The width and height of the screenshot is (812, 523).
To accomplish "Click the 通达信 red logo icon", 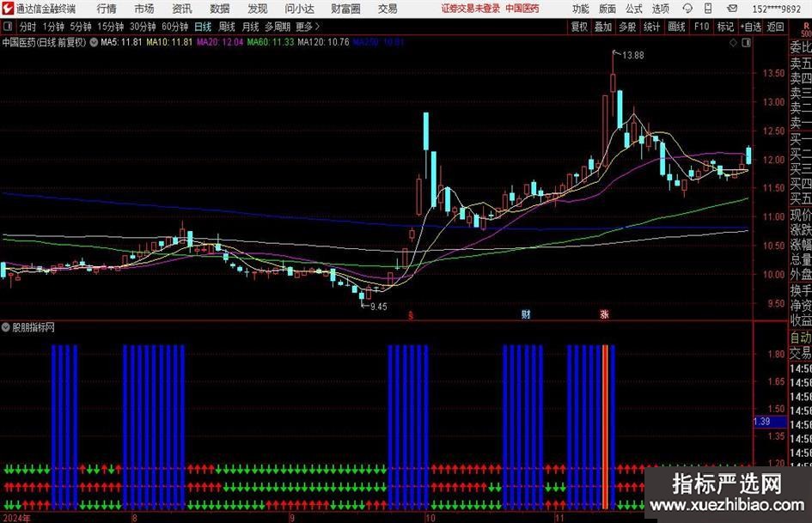I will point(9,9).
